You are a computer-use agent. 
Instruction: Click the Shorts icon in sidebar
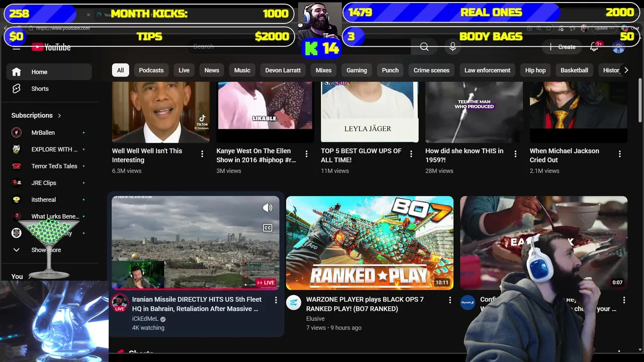coord(17,88)
